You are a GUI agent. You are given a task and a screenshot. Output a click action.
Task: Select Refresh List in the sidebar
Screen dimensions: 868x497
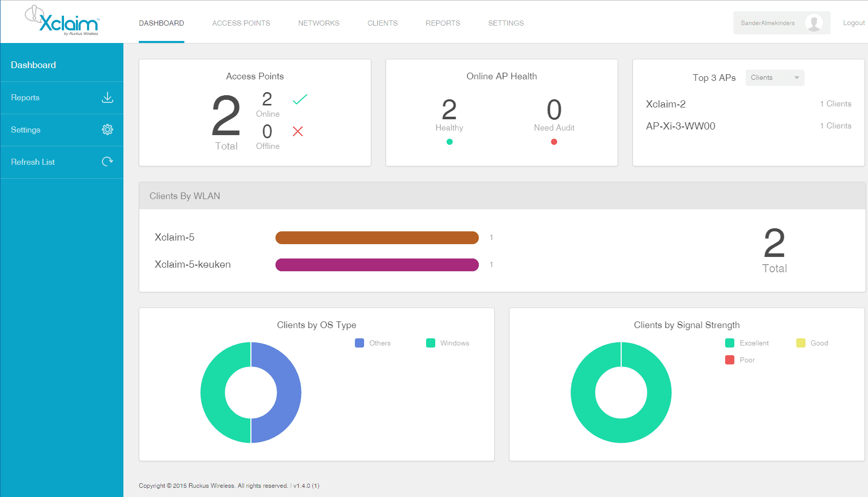[x=62, y=162]
